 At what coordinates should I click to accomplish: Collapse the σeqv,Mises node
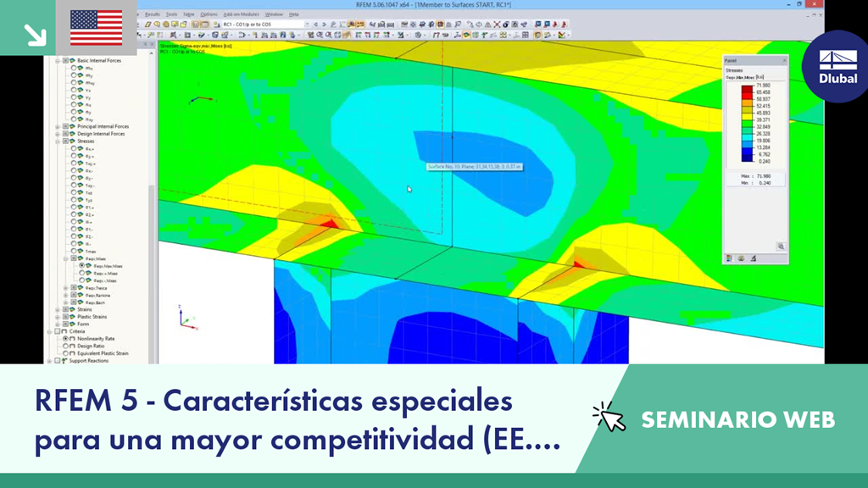pos(66,258)
